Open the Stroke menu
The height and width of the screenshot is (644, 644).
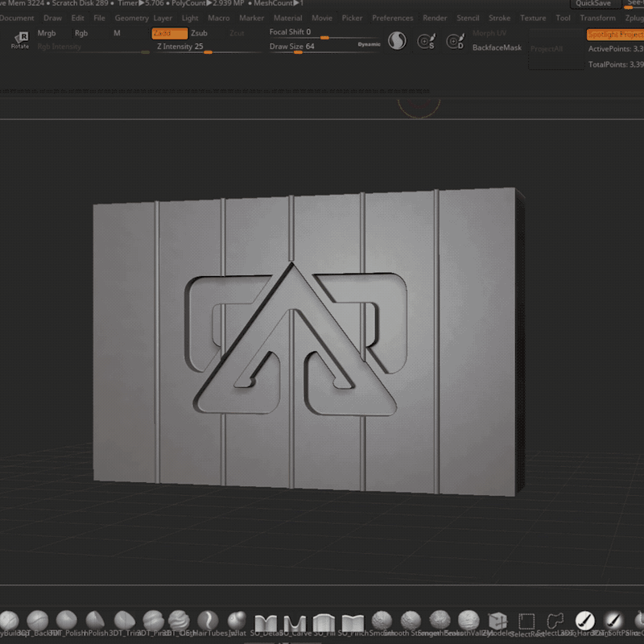(x=499, y=18)
